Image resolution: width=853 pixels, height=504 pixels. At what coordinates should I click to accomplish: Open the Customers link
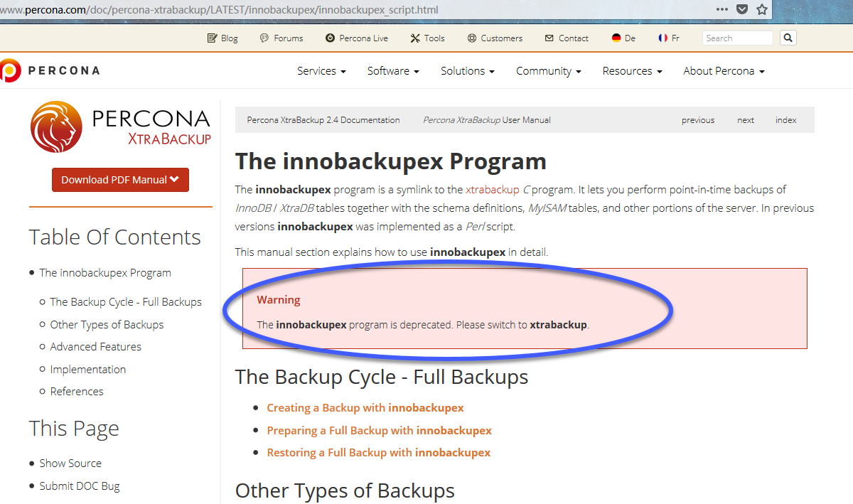coord(495,38)
